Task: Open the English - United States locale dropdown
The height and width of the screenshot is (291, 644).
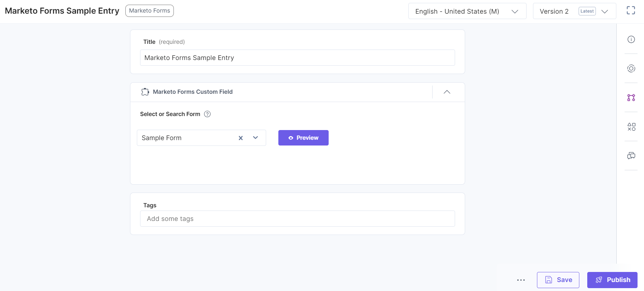Action: (467, 11)
